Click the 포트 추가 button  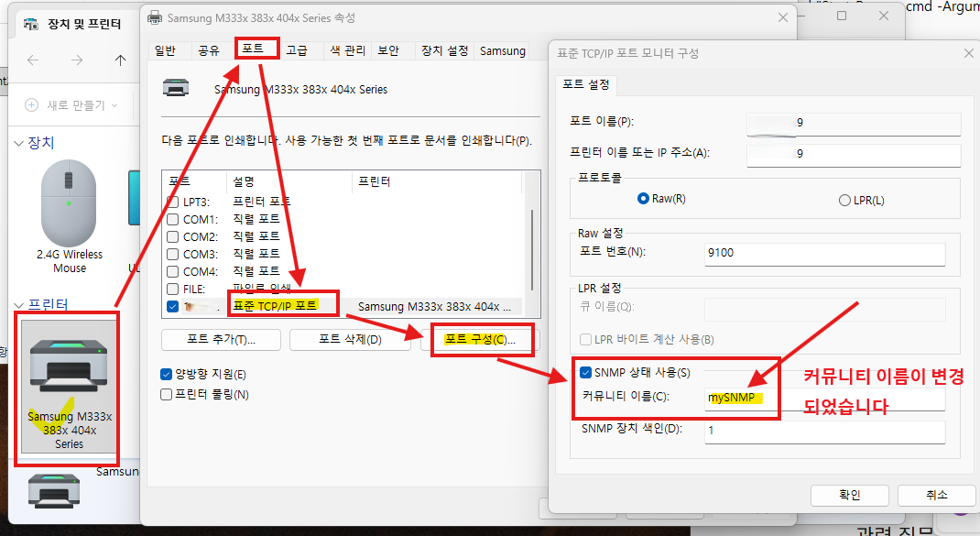point(222,340)
